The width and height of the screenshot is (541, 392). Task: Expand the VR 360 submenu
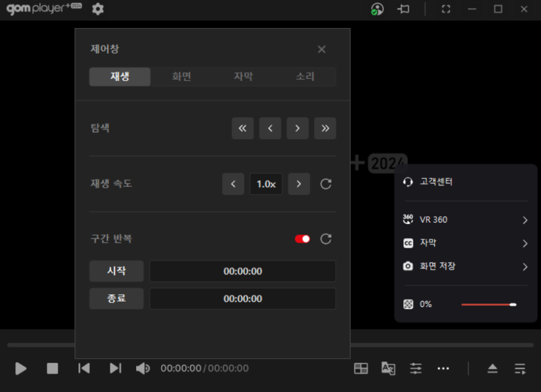coord(466,220)
